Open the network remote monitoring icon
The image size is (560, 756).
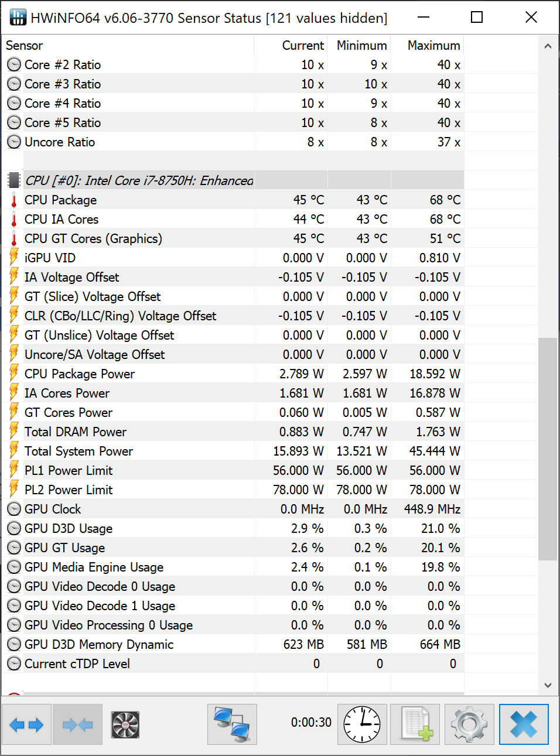pos(232,724)
